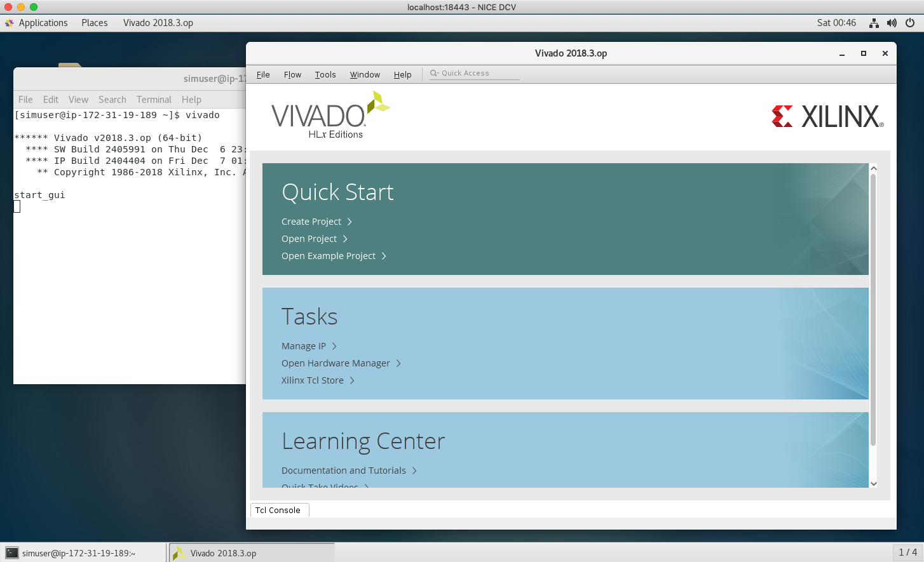Click the Xilinx logo
Image resolution: width=924 pixels, height=562 pixels.
[827, 116]
